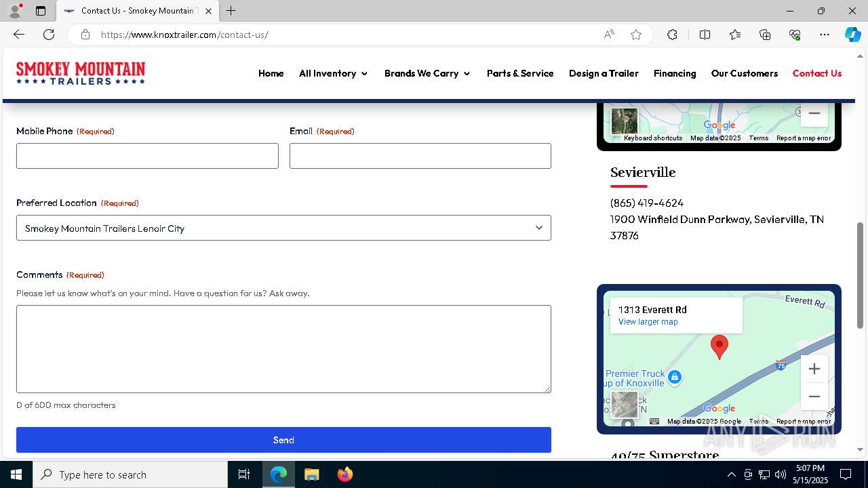This screenshot has height=488, width=868.
Task: Open volume control in system tray
Action: click(781, 474)
